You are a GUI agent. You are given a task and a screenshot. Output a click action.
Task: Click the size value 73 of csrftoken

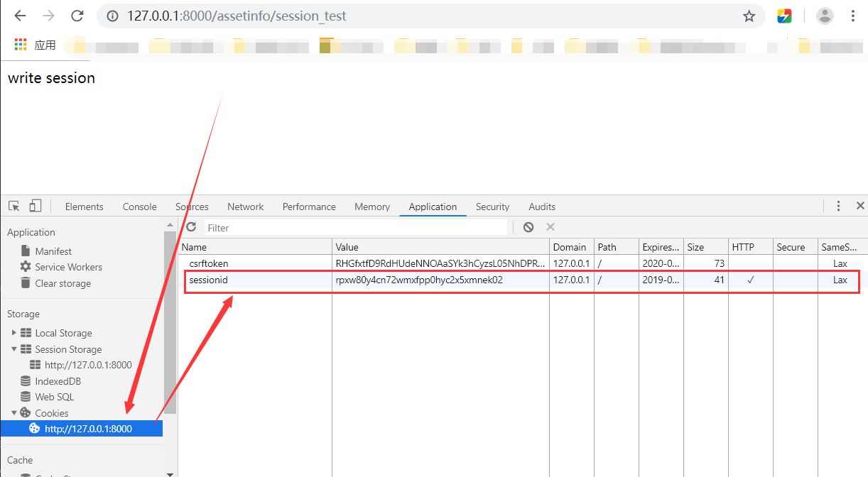pyautogui.click(x=720, y=263)
